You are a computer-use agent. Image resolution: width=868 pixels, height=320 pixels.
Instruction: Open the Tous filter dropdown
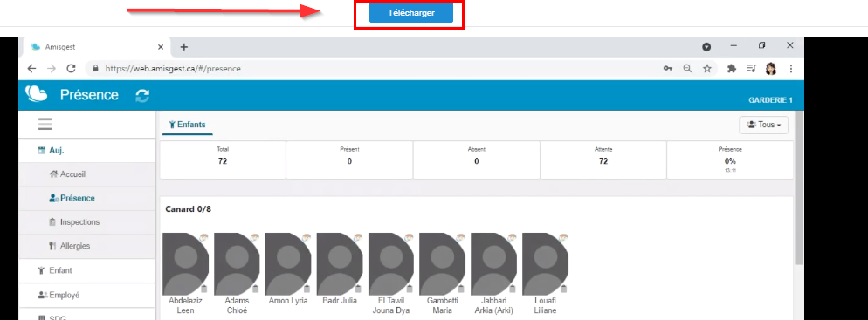763,125
